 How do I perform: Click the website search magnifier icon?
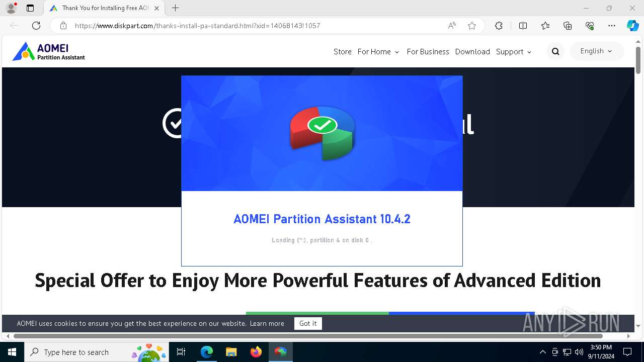click(555, 51)
